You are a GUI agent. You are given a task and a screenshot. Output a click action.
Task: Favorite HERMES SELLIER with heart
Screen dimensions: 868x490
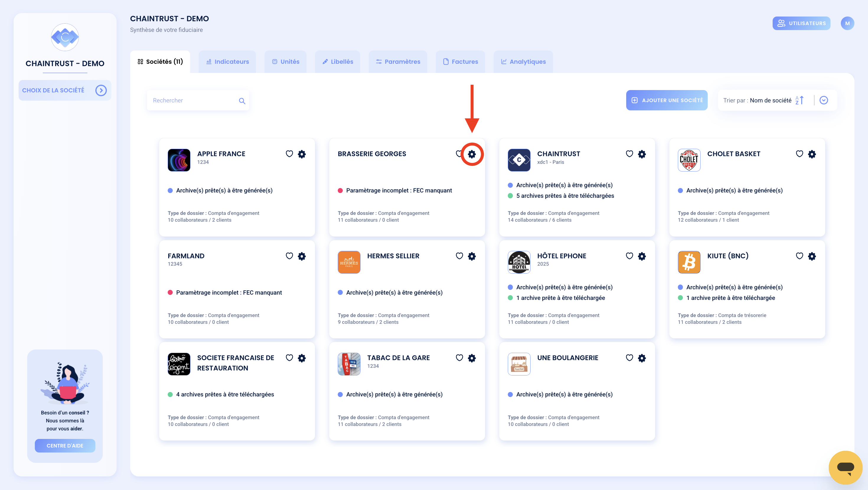[459, 256]
